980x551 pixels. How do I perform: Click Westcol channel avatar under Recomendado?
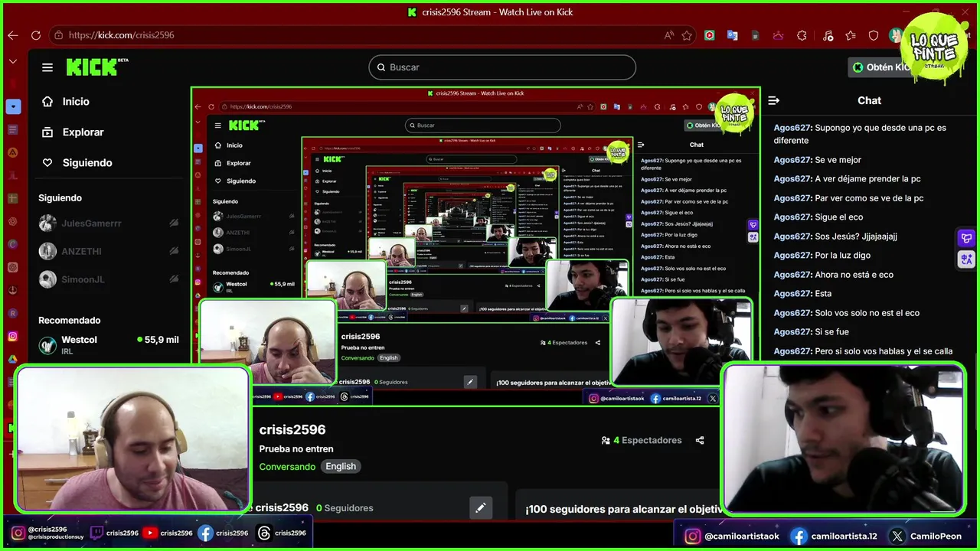coord(47,345)
